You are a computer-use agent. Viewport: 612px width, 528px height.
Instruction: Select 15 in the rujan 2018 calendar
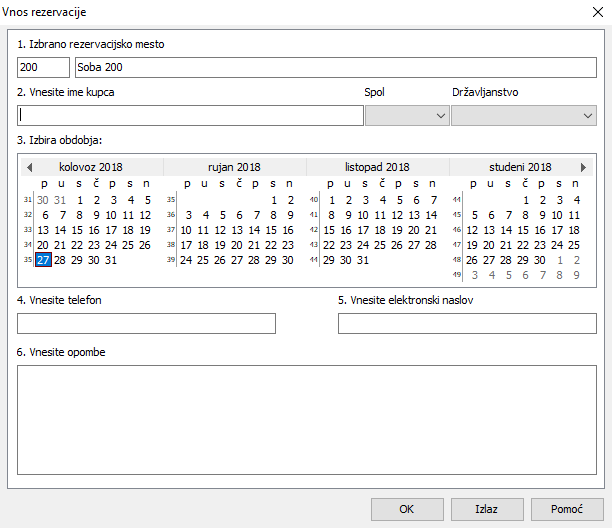tap(271, 230)
